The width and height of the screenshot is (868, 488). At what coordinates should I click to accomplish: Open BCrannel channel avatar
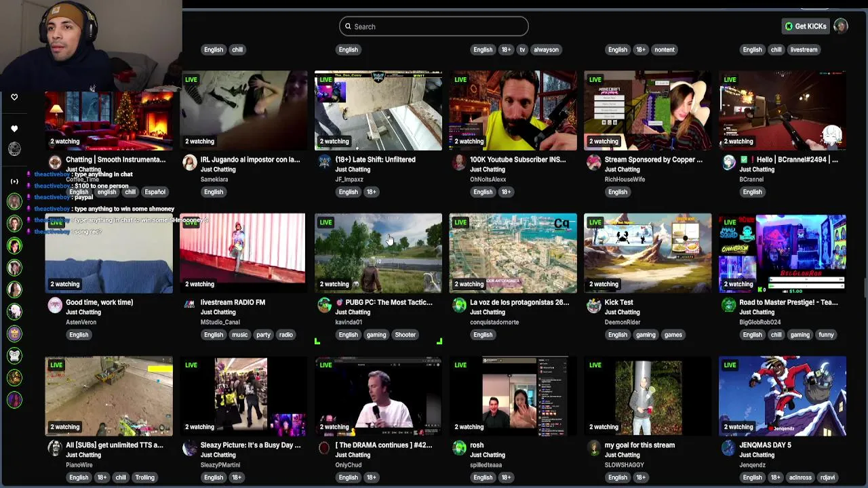(x=729, y=163)
